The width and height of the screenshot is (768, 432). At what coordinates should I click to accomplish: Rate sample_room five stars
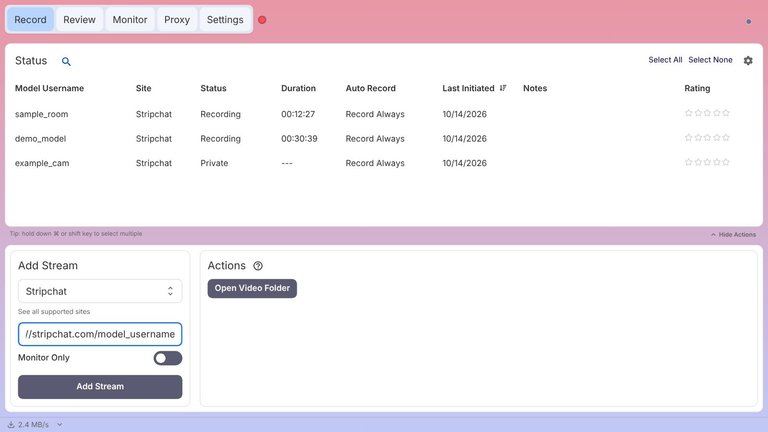tap(726, 113)
